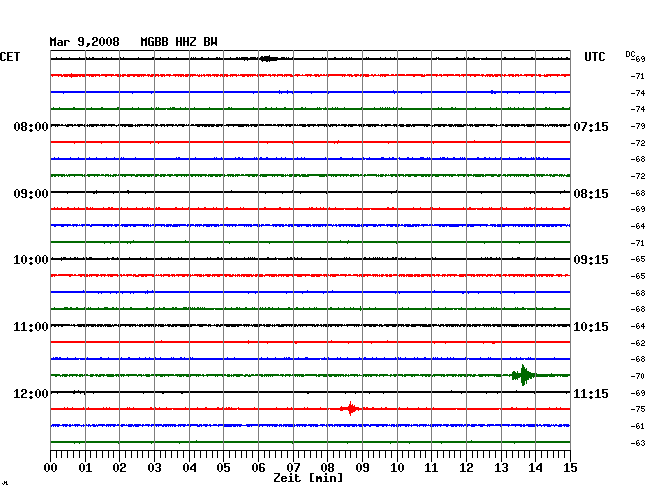Click minute 03 on time axis
Viewport: 650px width, 494px height.
coord(154,467)
